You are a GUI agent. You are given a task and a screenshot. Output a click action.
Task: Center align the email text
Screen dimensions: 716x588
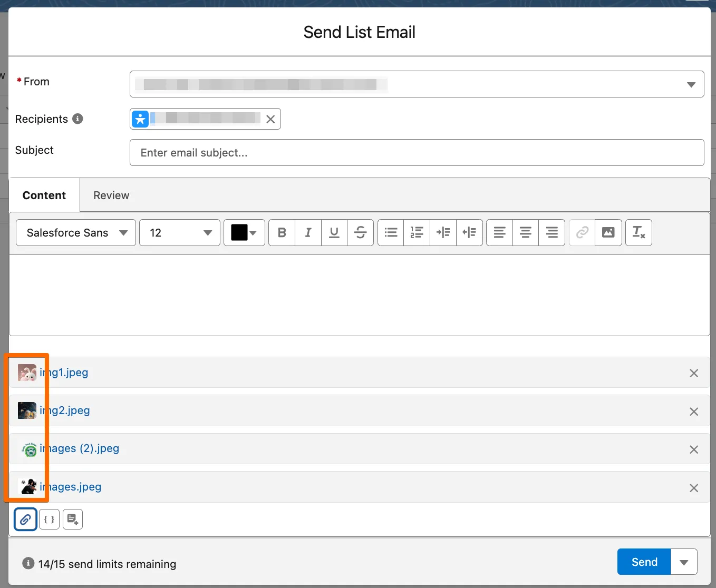525,232
